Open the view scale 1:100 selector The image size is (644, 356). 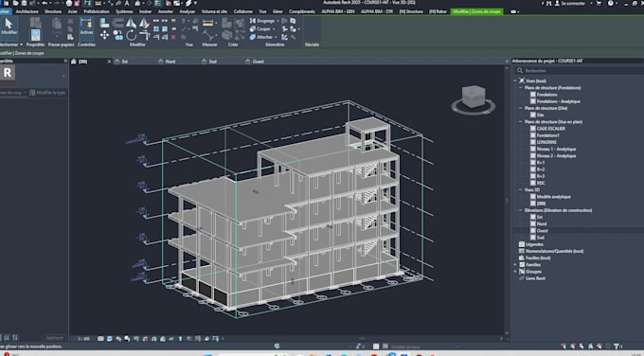[83, 339]
